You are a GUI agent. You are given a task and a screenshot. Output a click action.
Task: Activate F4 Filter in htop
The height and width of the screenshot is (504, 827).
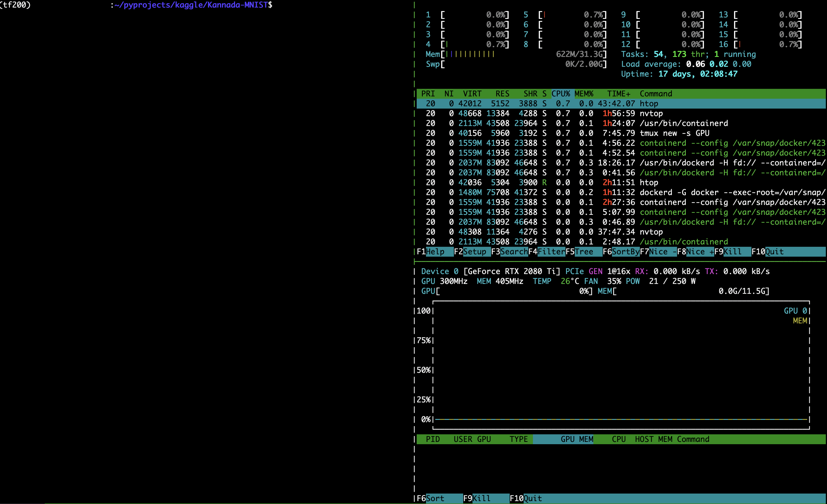(547, 252)
